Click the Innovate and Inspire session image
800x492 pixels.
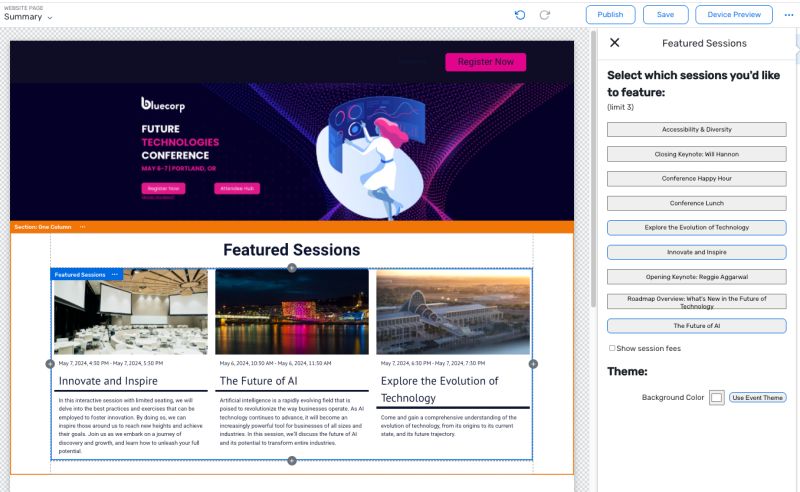click(131, 312)
